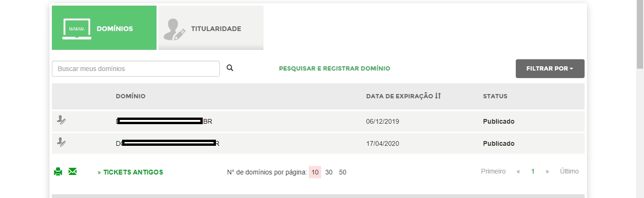This screenshot has width=644, height=198.
Task: Select the DOMÍNIOS tab
Action: (x=104, y=28)
